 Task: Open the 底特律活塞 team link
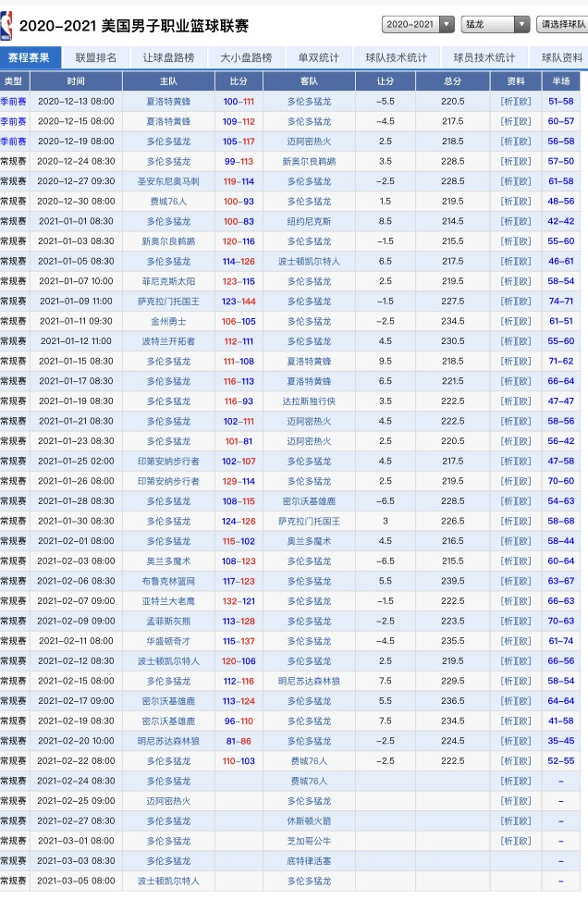[309, 861]
